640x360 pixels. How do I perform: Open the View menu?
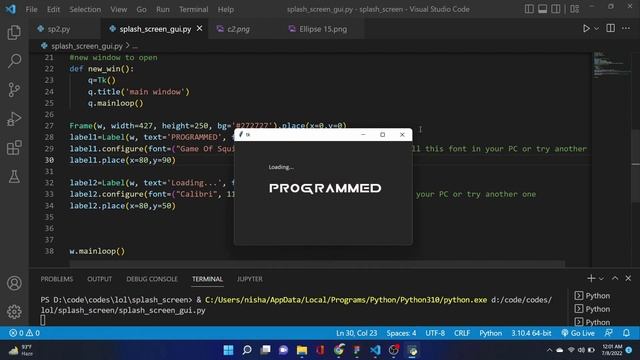point(118,9)
